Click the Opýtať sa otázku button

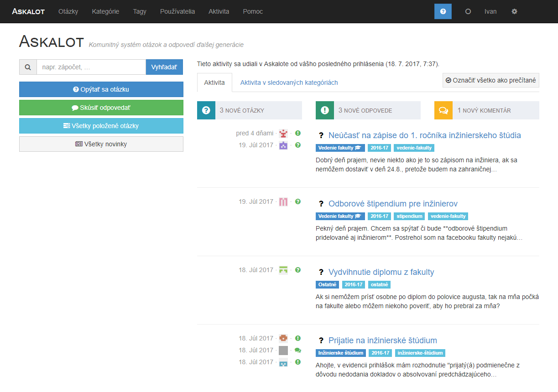point(101,89)
